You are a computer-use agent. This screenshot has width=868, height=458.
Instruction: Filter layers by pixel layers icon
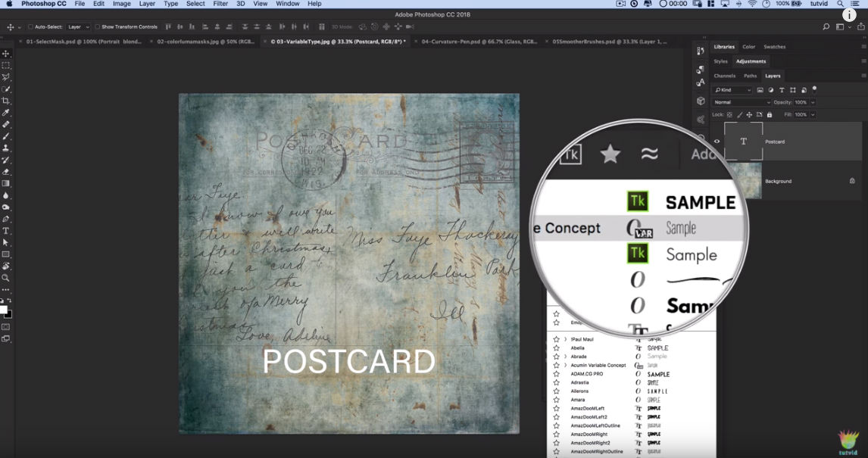coord(760,89)
